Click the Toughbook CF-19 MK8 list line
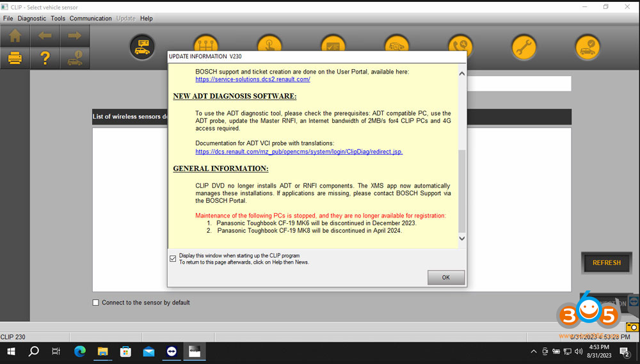640x364 pixels. [304, 230]
